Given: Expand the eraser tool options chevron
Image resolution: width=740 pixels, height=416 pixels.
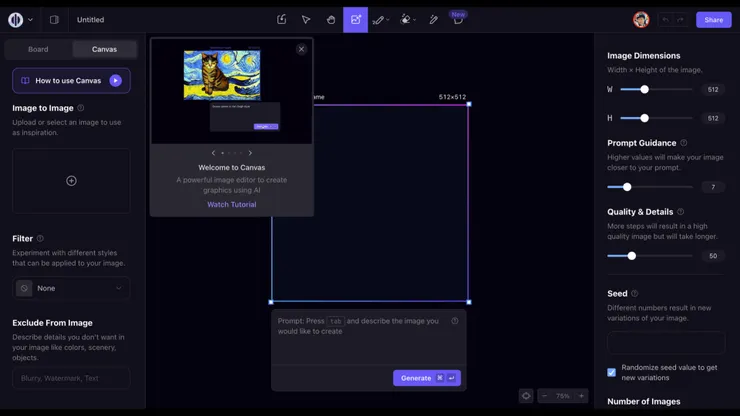Looking at the screenshot, I should pos(414,20).
